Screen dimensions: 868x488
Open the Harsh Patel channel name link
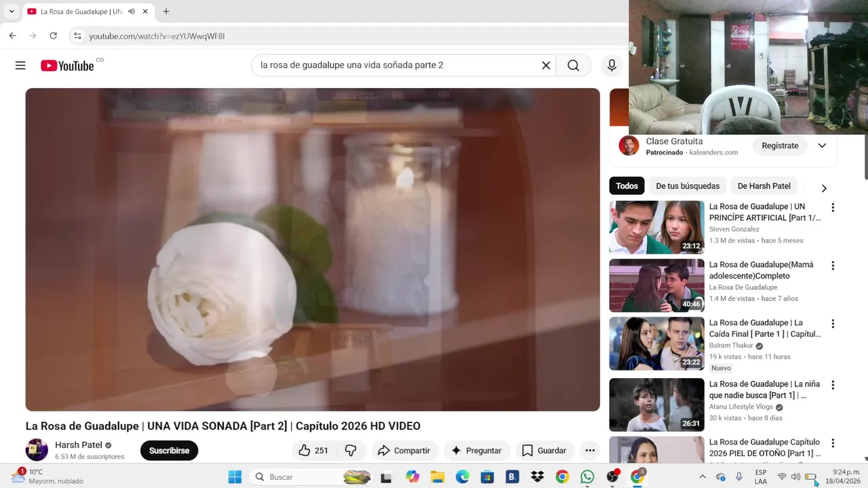tap(79, 445)
